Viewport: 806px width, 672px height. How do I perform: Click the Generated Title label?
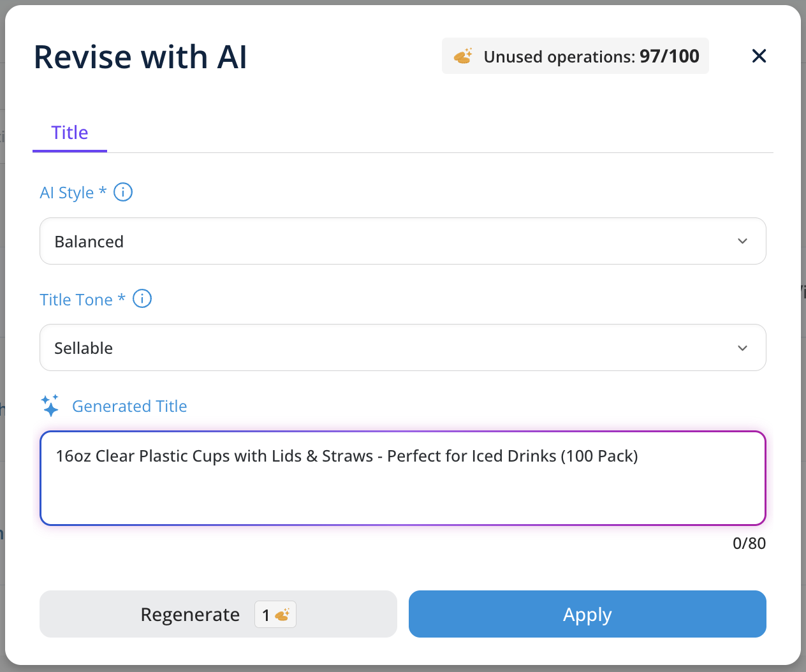coord(129,406)
